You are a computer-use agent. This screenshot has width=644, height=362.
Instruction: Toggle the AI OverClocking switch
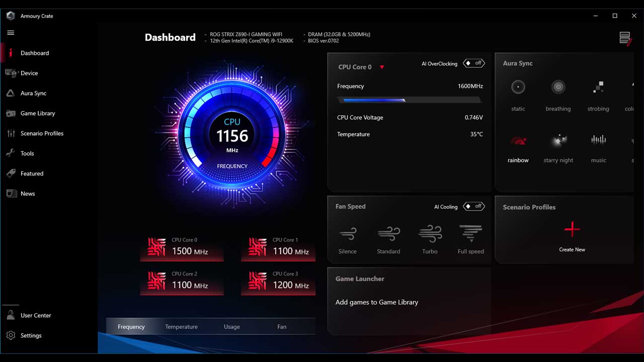point(474,63)
